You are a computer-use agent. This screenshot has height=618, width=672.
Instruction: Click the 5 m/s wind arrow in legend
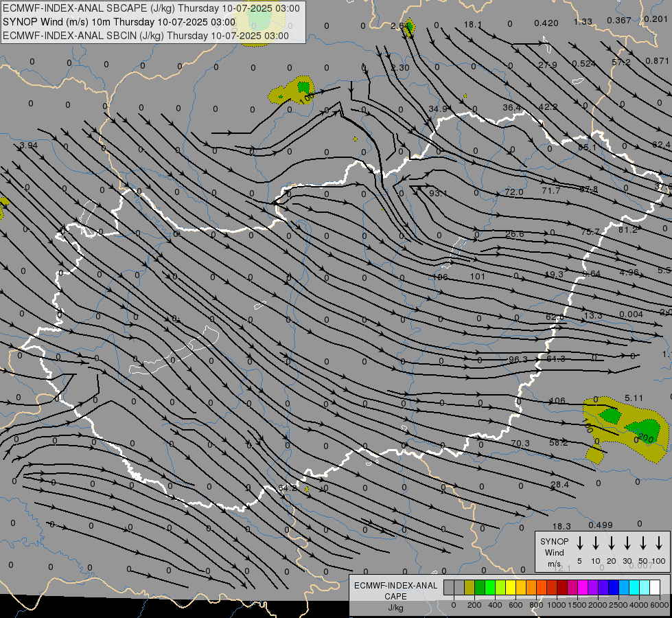coord(579,543)
